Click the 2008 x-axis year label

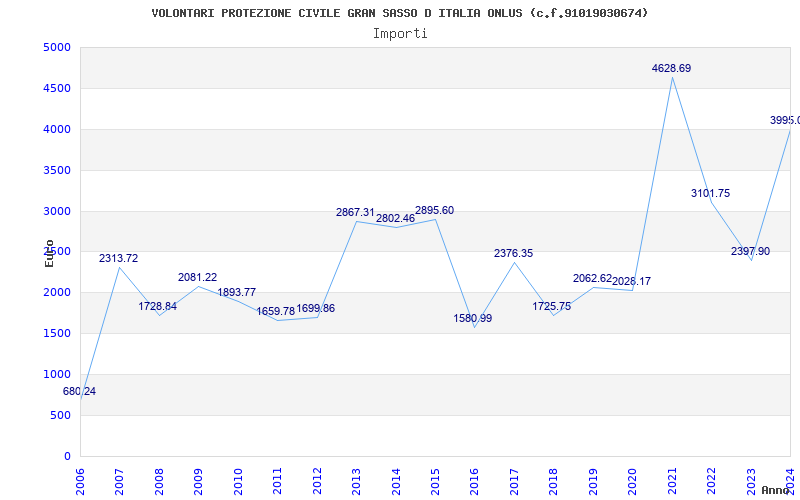tap(159, 482)
